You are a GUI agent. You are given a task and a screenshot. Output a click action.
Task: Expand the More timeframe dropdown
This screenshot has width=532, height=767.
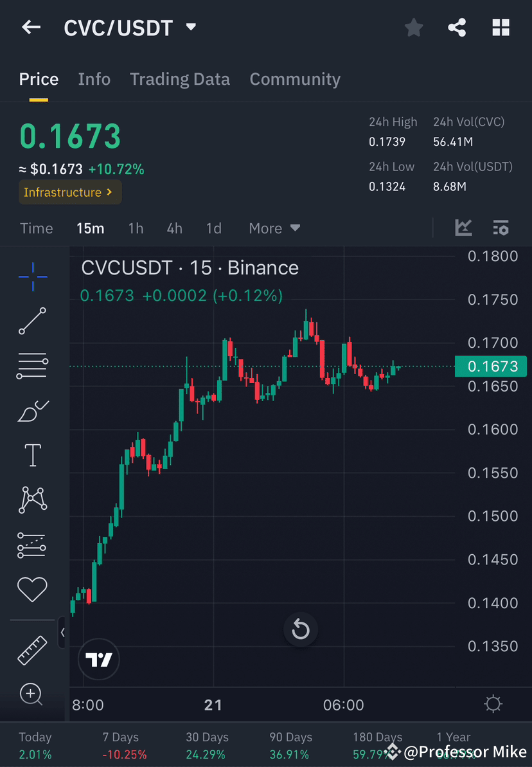(274, 228)
